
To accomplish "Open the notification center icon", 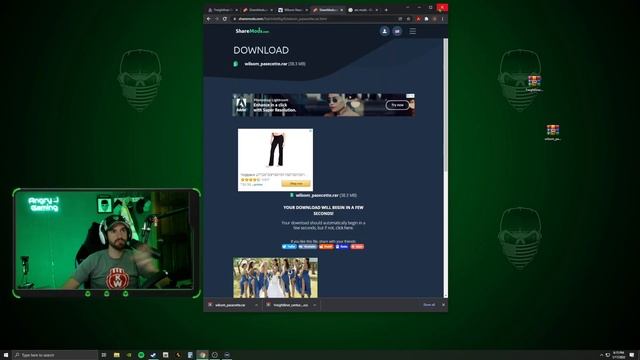I will tap(632, 355).
